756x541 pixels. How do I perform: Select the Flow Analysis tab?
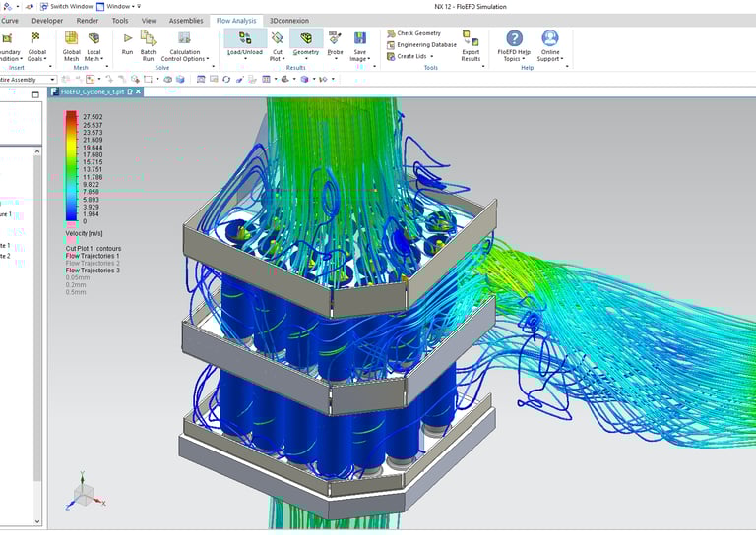pos(236,21)
